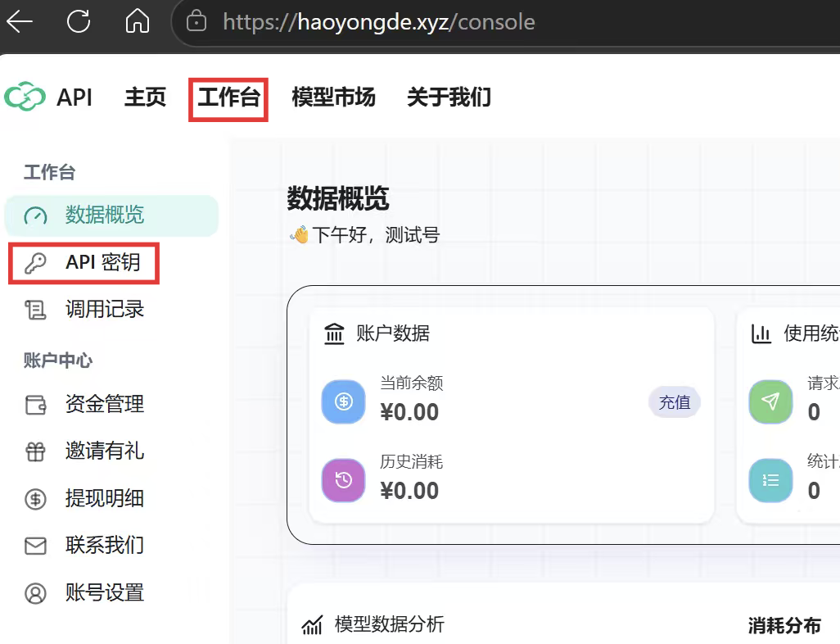Open the 主页 nav item
This screenshot has height=644, width=840.
point(145,98)
